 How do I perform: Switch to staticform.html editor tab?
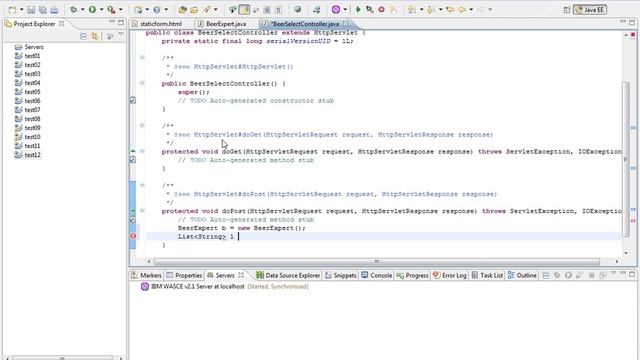coord(161,24)
